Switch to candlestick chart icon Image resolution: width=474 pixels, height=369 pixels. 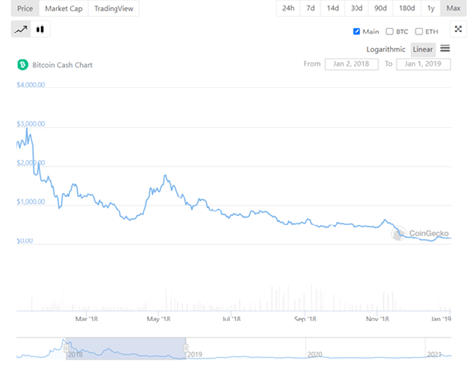point(40,29)
